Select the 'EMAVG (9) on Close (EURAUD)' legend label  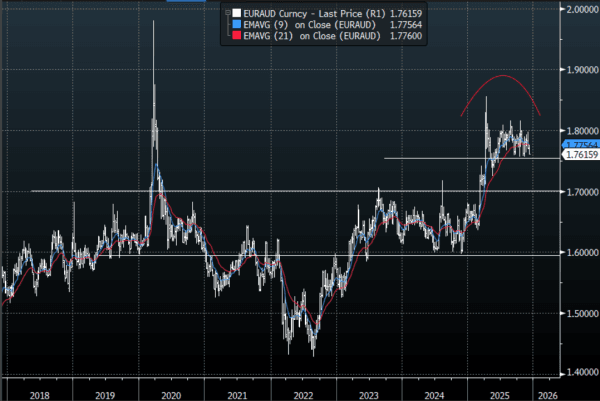click(310, 25)
